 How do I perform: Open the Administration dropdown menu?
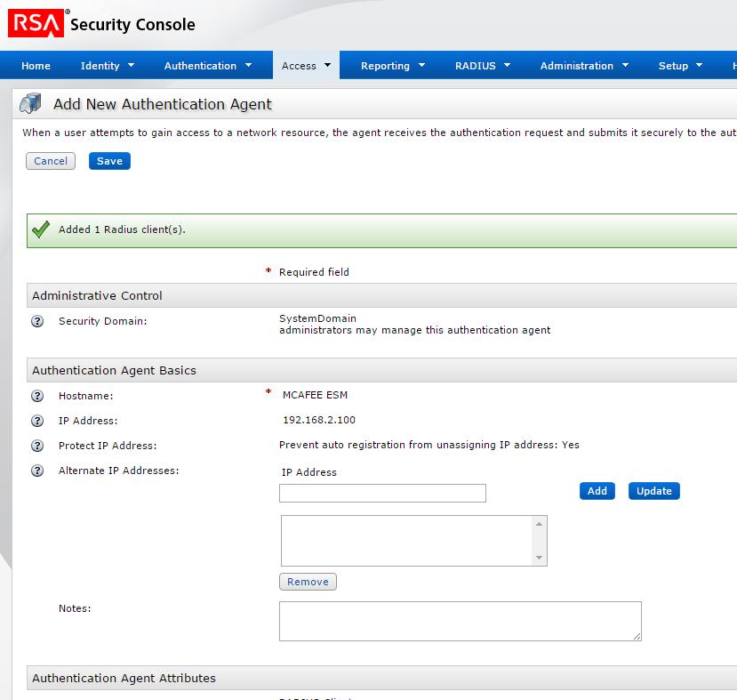584,65
